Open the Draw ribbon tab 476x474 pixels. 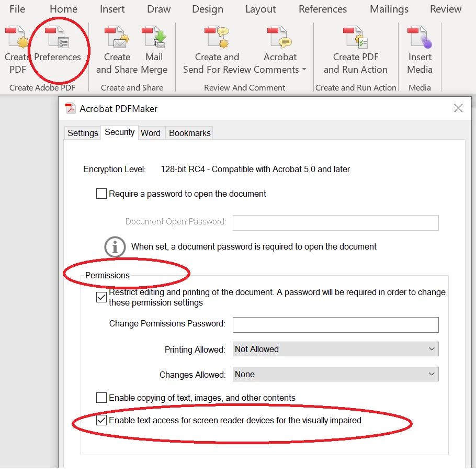tap(159, 9)
